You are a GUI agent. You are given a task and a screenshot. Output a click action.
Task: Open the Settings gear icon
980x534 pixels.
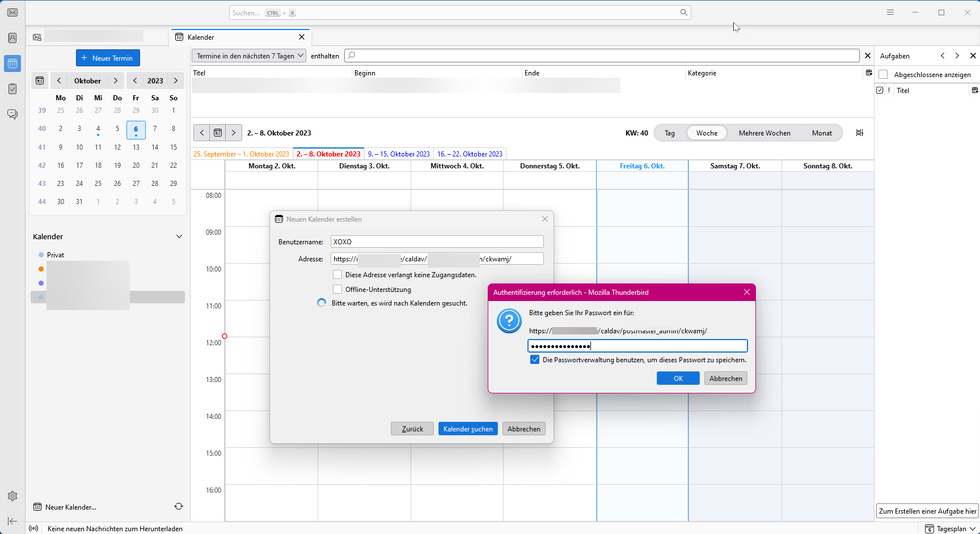12,496
